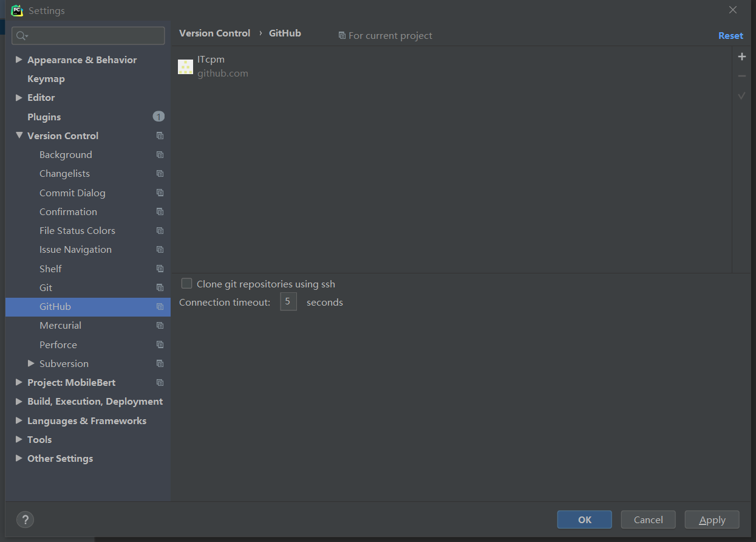This screenshot has width=756, height=542.
Task: Add a GitHub account with plus icon
Action: point(741,57)
